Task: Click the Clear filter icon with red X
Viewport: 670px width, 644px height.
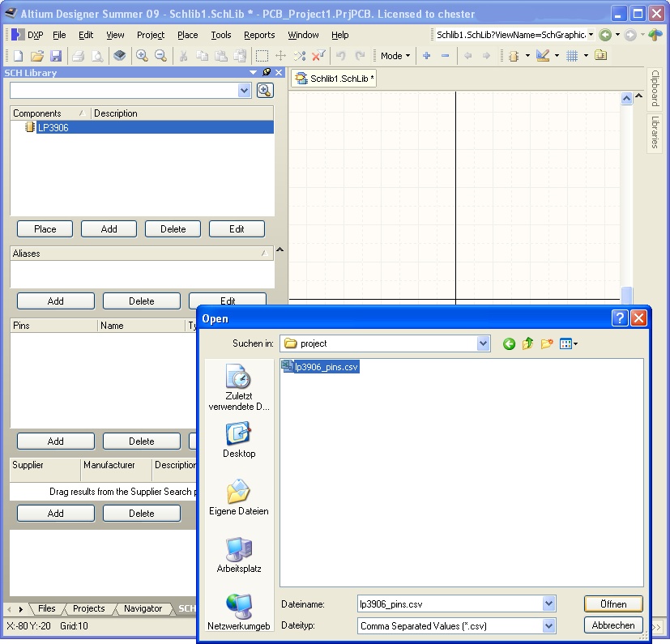Action: point(318,56)
